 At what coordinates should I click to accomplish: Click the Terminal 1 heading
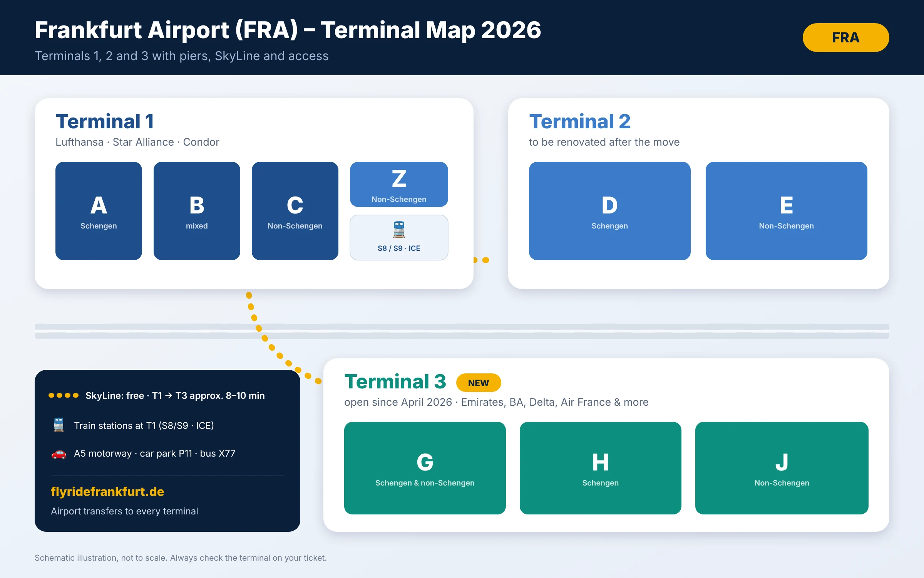tap(105, 121)
